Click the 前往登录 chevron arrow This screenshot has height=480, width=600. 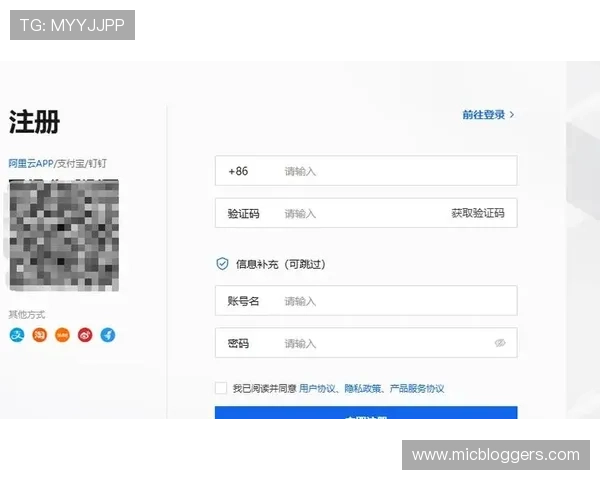(x=512, y=114)
